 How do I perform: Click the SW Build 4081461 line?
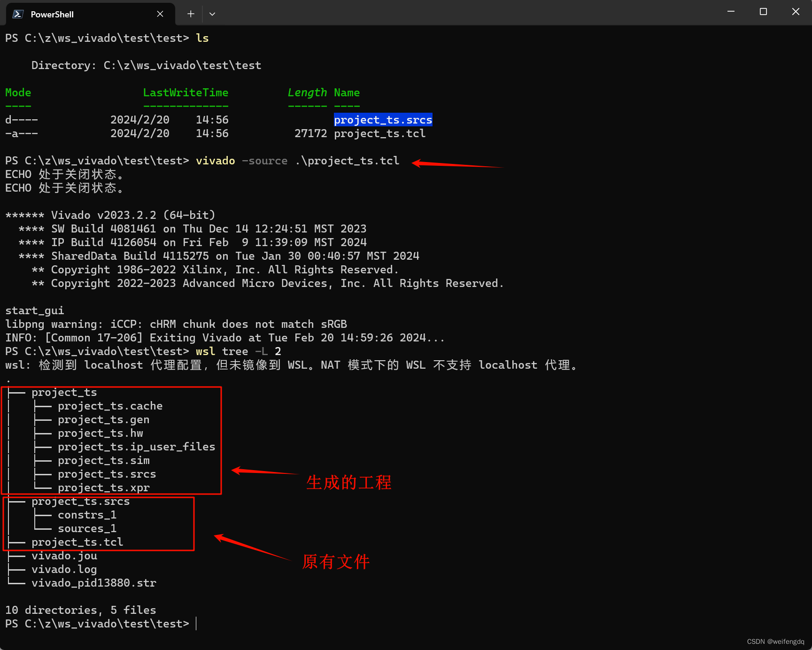pyautogui.click(x=193, y=229)
